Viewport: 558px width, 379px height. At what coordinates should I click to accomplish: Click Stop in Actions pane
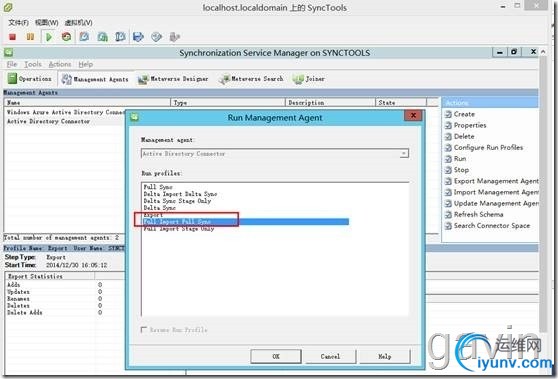461,170
